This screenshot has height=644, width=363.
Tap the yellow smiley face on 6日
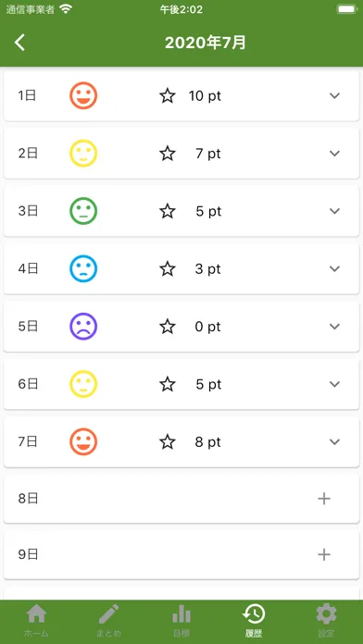[x=83, y=384]
